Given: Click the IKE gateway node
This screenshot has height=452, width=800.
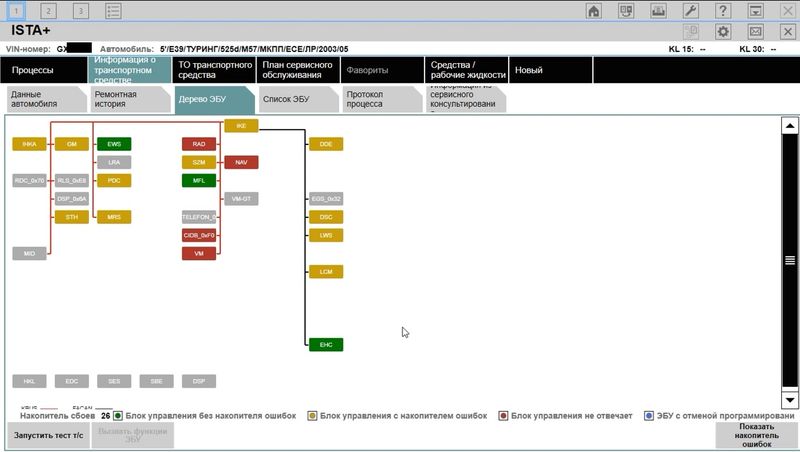Looking at the screenshot, I should click(x=241, y=126).
